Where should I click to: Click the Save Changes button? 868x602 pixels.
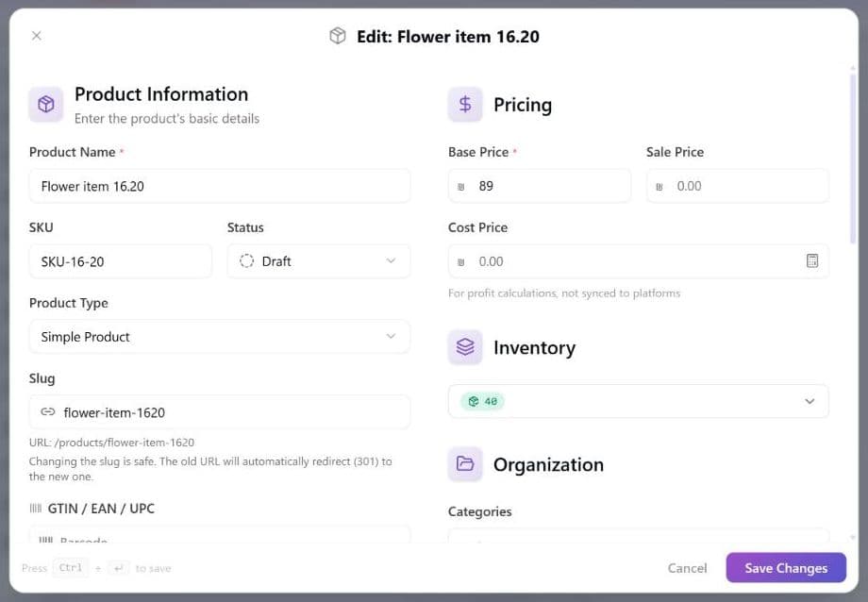(x=786, y=568)
